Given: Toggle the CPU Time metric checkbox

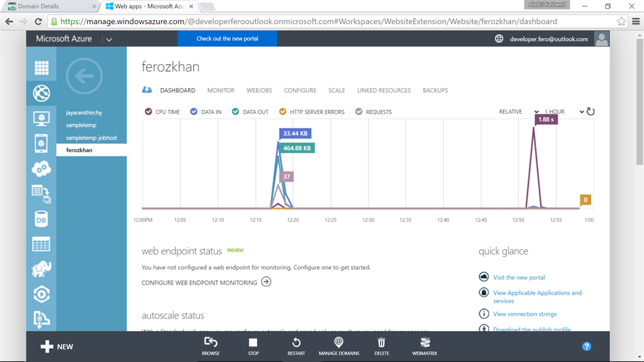Looking at the screenshot, I should click(148, 111).
